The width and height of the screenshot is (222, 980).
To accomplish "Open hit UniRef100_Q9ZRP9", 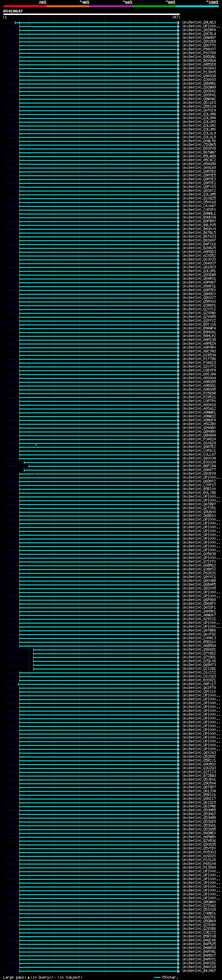I will [x=199, y=30].
